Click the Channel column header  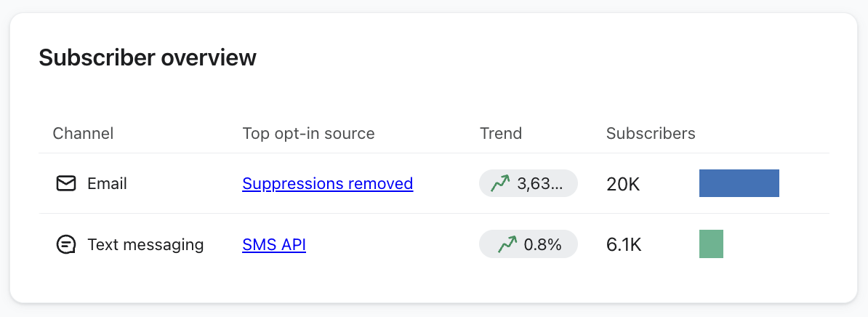point(83,134)
